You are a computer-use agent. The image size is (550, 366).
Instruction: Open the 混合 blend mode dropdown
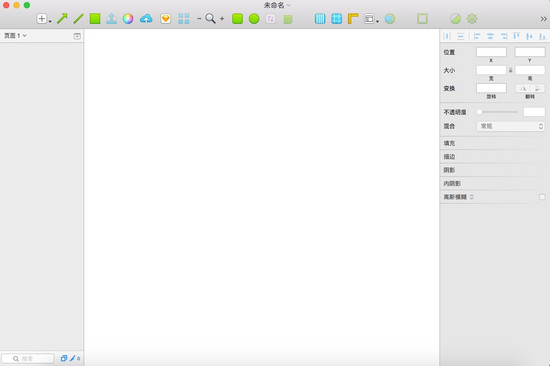click(x=510, y=126)
